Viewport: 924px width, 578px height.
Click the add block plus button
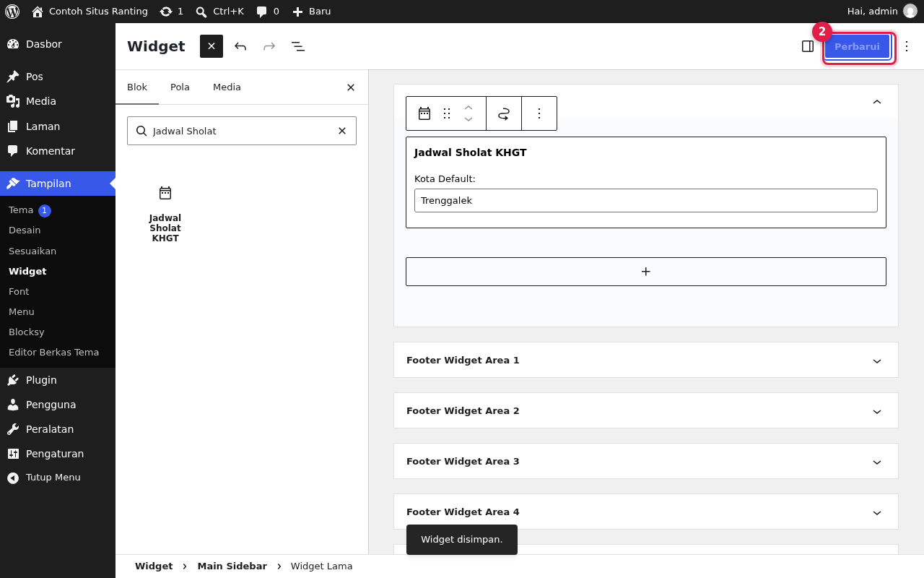646,272
